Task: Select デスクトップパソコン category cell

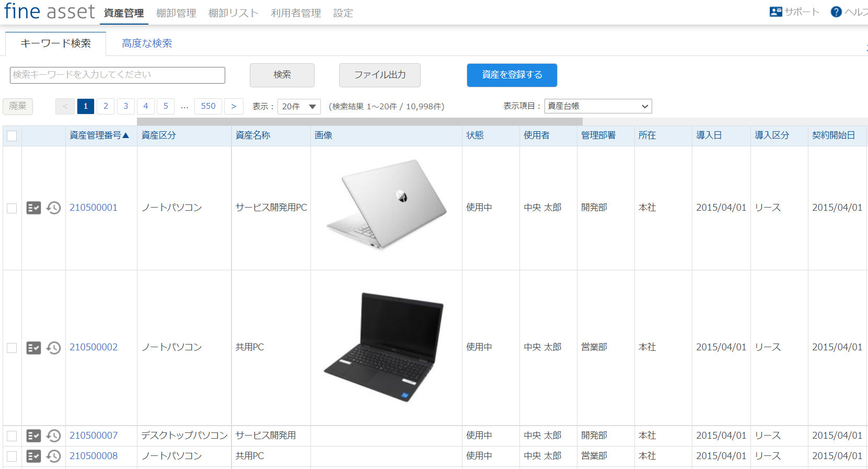Action: click(x=184, y=436)
